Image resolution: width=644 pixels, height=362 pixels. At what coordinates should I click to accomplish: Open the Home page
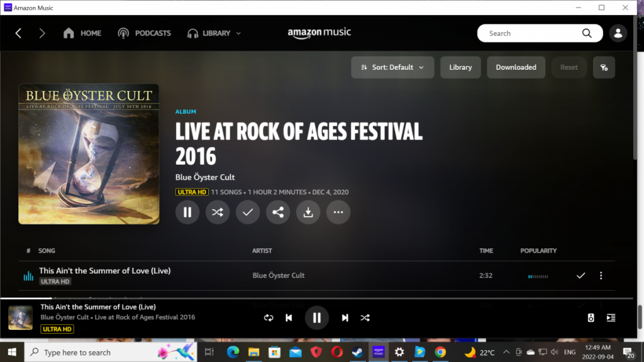[x=82, y=33]
